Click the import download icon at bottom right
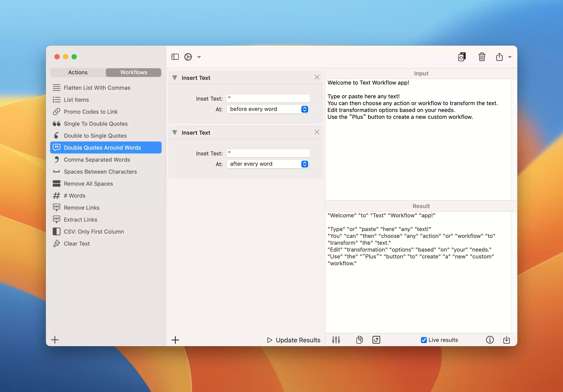 point(507,340)
